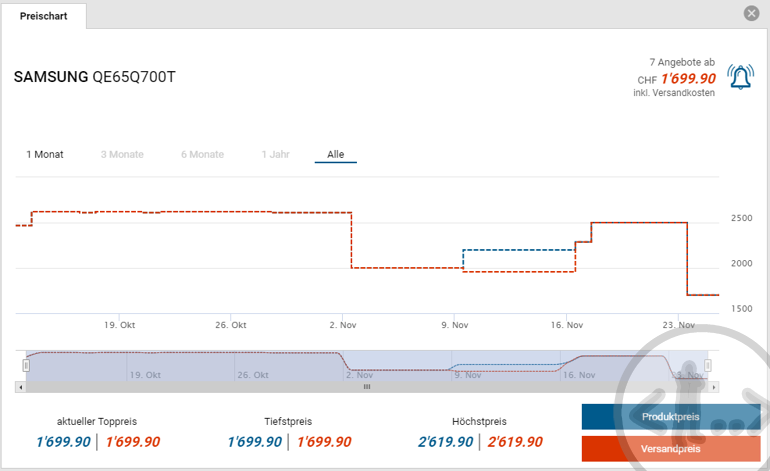Click the horizontal scrollbar grip

click(x=367, y=386)
